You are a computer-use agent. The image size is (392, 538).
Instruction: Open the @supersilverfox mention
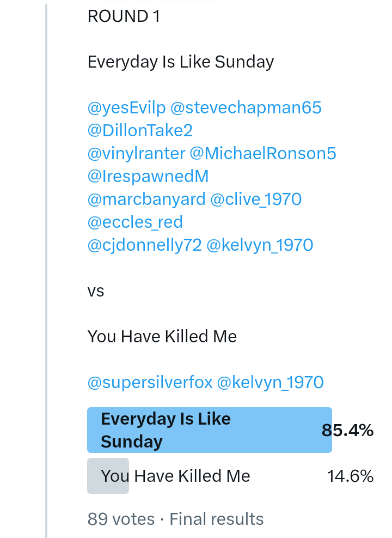pos(150,383)
